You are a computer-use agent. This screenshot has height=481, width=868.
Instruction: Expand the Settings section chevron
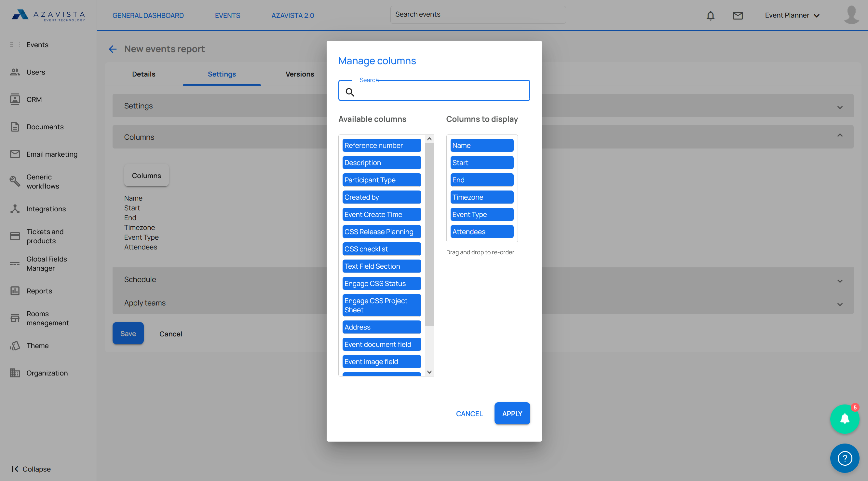[840, 107]
